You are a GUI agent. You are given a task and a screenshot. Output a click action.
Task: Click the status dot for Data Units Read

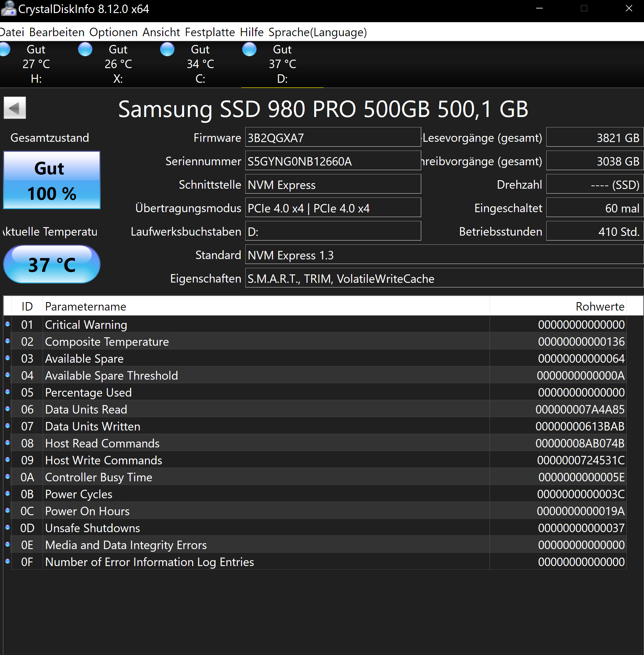click(x=7, y=409)
